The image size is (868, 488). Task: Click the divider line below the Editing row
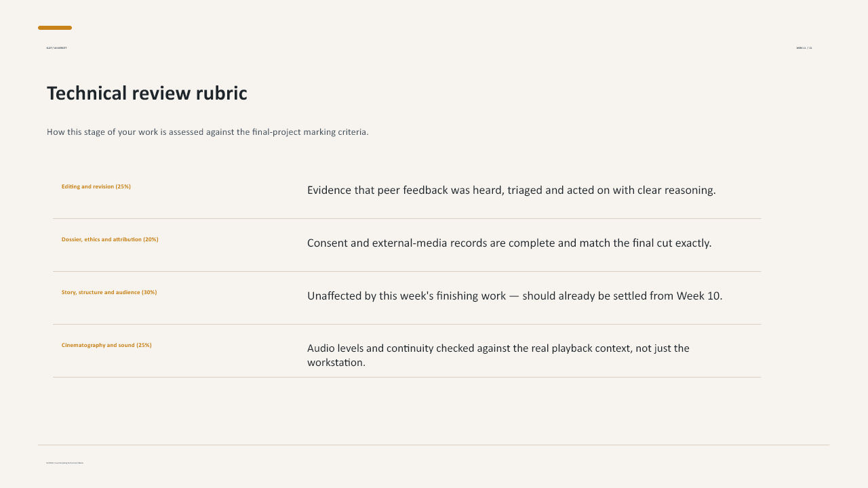point(407,218)
